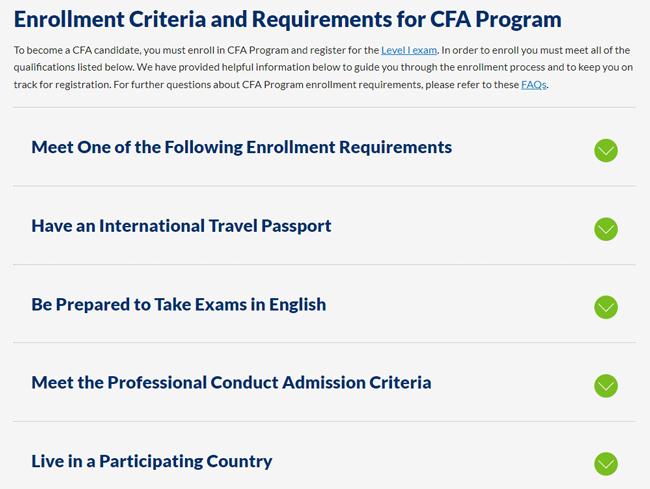Expand the Enrollment Requirements section via green chevron
Image resolution: width=650 pixels, height=489 pixels.
point(605,150)
